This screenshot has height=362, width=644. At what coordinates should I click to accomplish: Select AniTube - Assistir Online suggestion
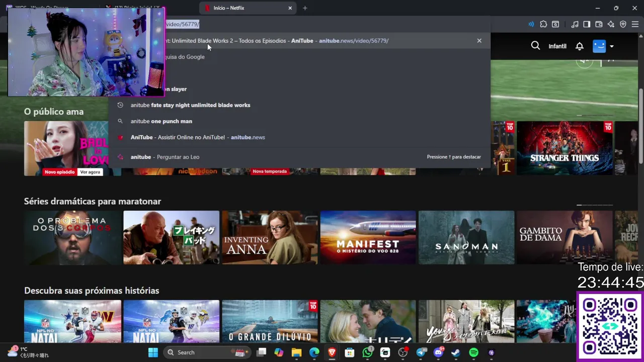[x=299, y=137]
